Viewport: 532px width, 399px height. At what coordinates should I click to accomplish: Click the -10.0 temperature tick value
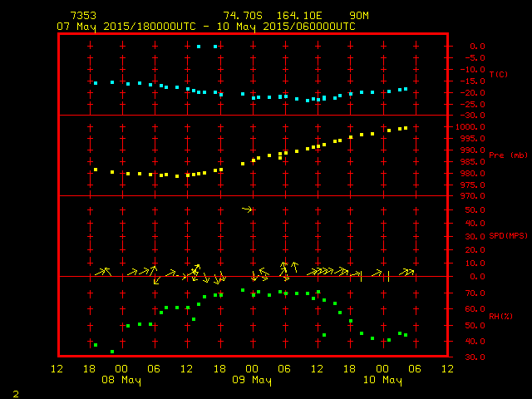pos(473,70)
